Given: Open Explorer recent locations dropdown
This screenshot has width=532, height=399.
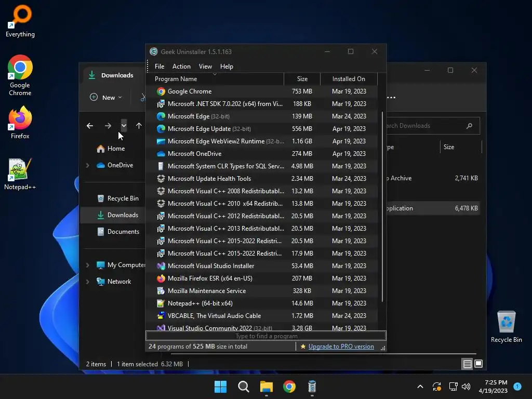Looking at the screenshot, I should click(x=124, y=126).
